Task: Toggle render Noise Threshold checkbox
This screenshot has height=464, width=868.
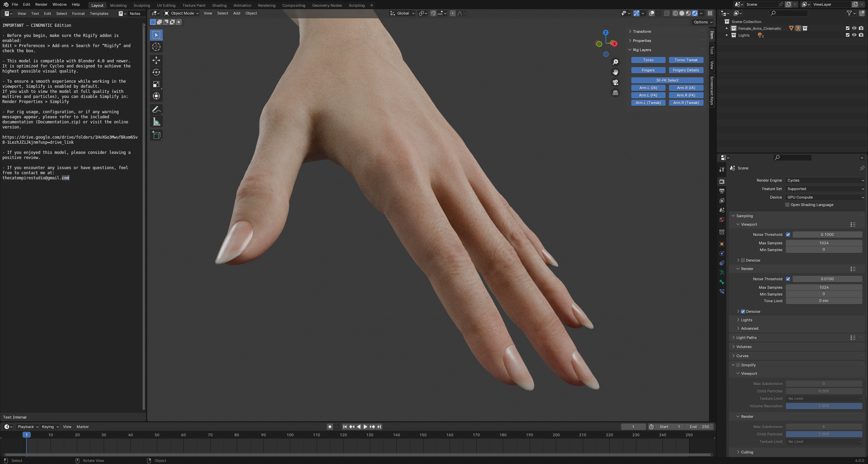Action: point(788,279)
